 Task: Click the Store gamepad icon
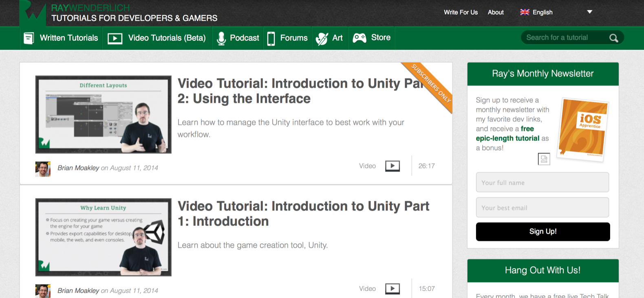(x=359, y=38)
